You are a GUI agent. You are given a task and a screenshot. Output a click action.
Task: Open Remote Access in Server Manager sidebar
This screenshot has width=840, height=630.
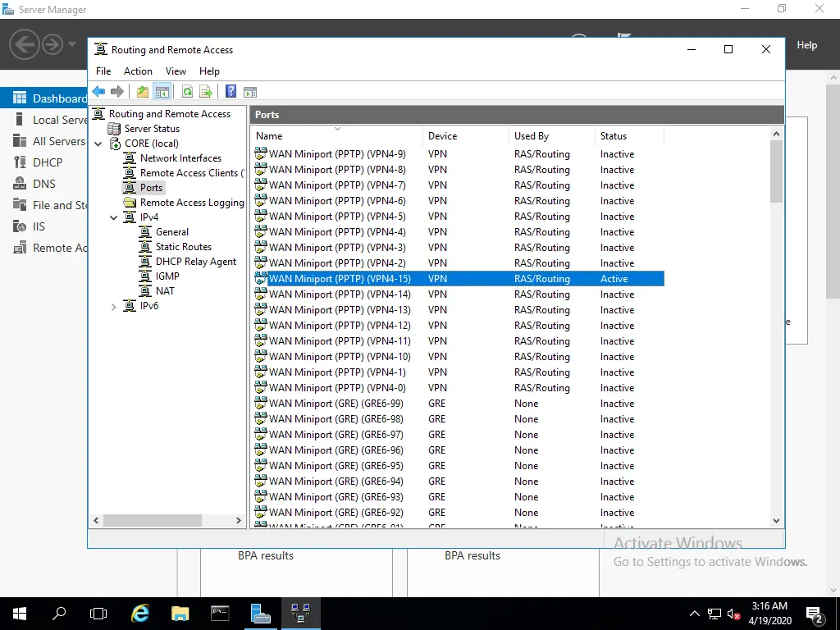pyautogui.click(x=44, y=248)
